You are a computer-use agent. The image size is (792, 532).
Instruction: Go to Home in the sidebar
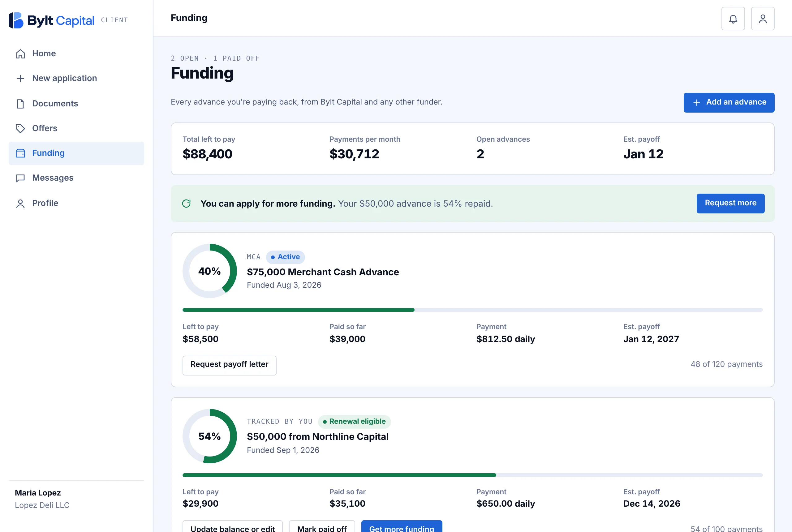[76, 54]
